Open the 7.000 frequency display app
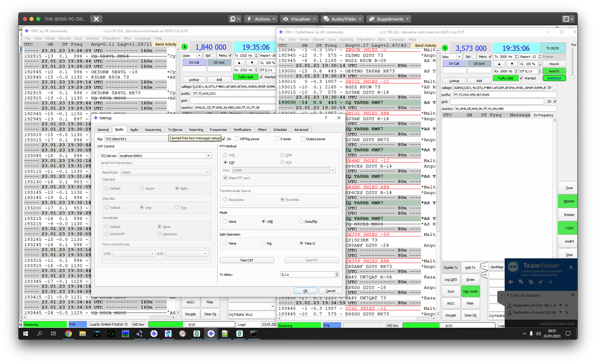Viewport: 596px width, 364px height. 97,333
